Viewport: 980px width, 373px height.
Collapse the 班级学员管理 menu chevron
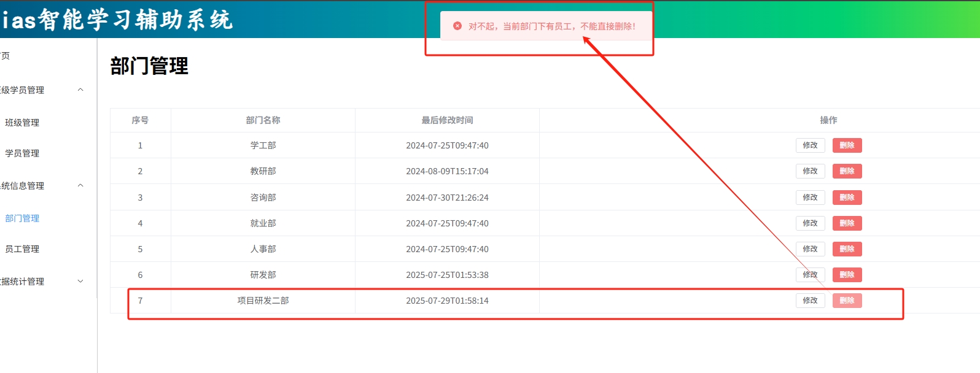[x=80, y=90]
